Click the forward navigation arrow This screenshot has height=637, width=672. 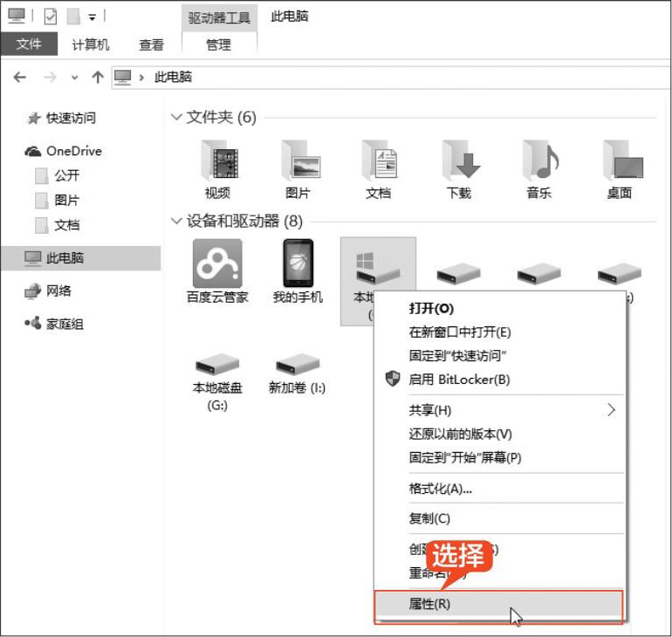(50, 78)
